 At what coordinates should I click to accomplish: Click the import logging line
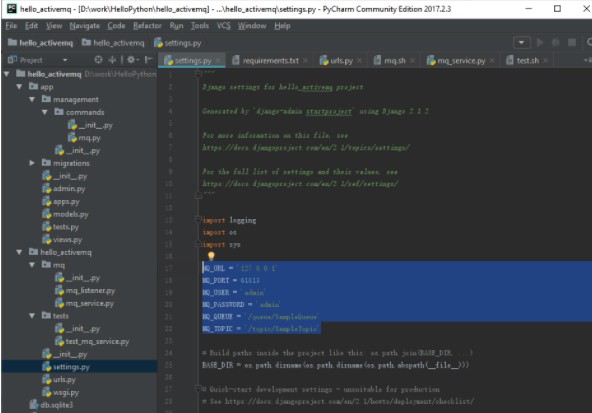pos(229,220)
